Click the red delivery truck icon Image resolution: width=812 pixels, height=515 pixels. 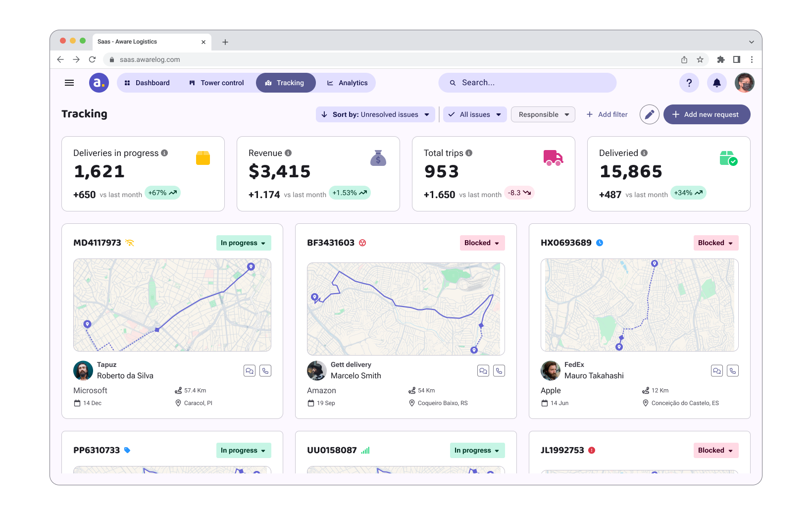point(554,158)
